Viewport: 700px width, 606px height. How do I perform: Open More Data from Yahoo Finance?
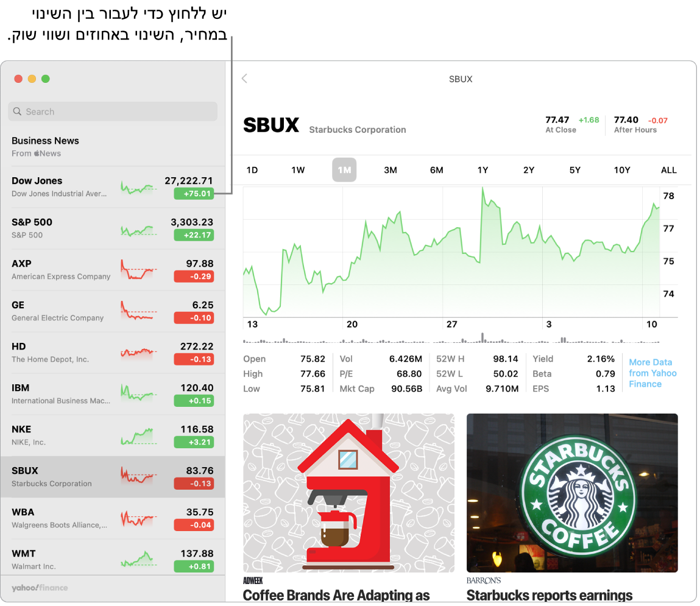pos(653,373)
